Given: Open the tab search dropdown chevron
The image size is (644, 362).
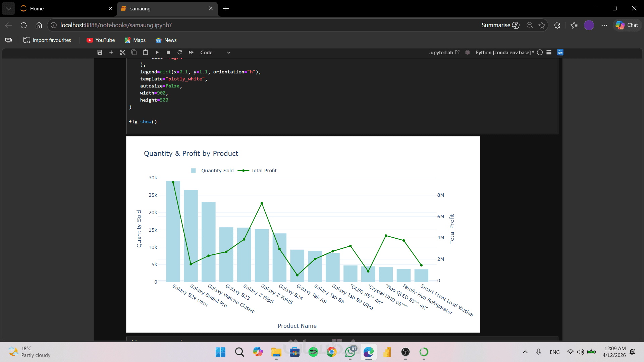Looking at the screenshot, I should coord(8,9).
